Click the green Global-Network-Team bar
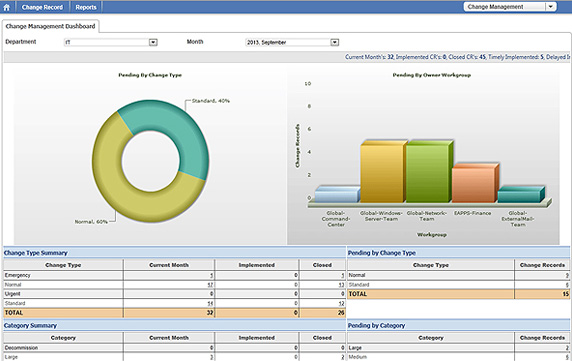This screenshot has height=361, width=572. 428,172
